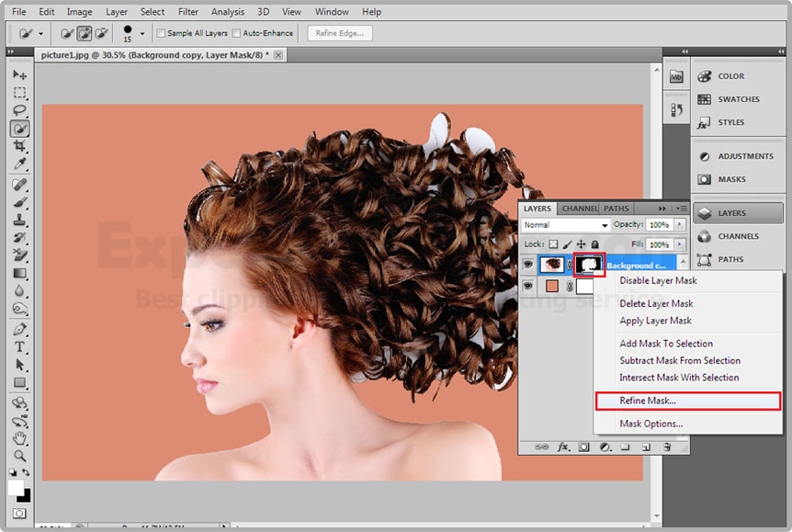Enable the Auto-Enhance checkbox
The image size is (792, 532).
pyautogui.click(x=237, y=33)
